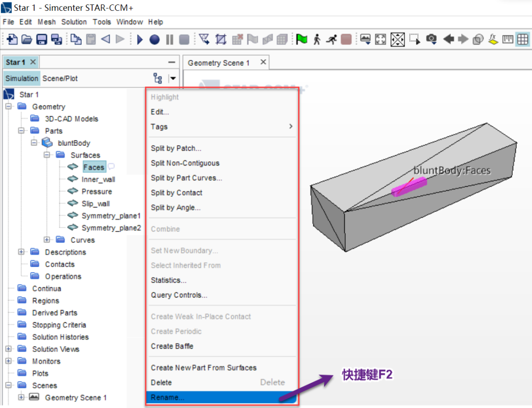Click the Open folder toolbar icon

pyautogui.click(x=27, y=39)
